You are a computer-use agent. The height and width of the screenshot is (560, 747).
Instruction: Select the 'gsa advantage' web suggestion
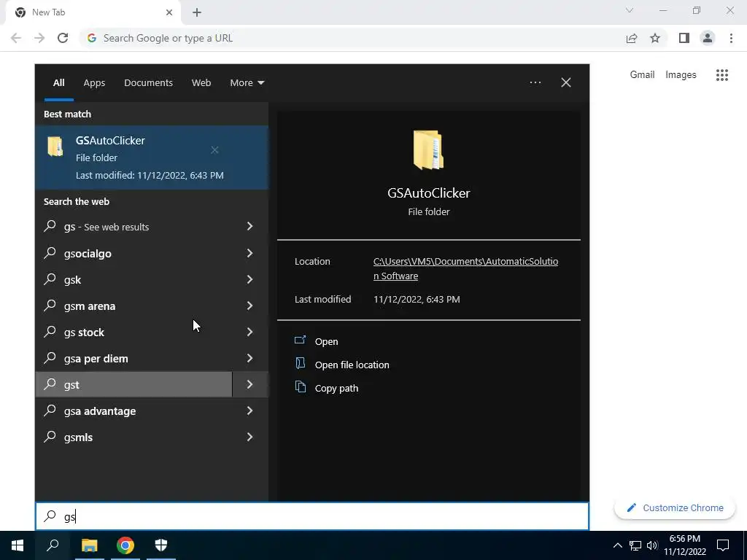(x=134, y=411)
